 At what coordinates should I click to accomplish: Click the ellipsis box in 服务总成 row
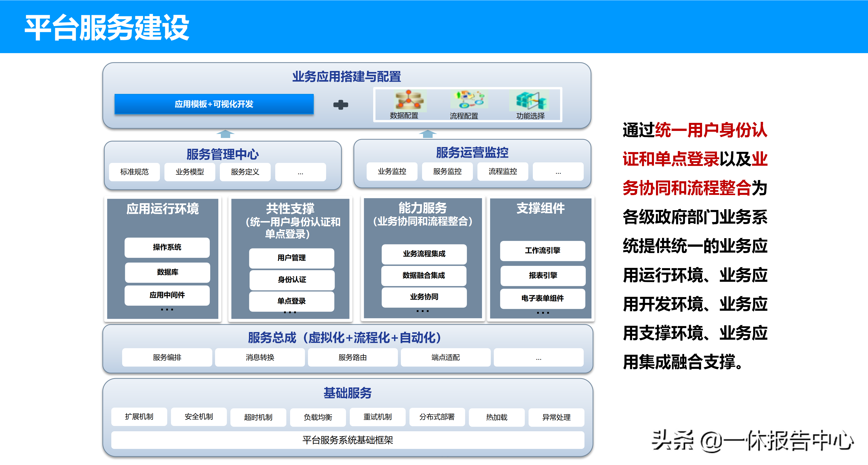click(538, 357)
